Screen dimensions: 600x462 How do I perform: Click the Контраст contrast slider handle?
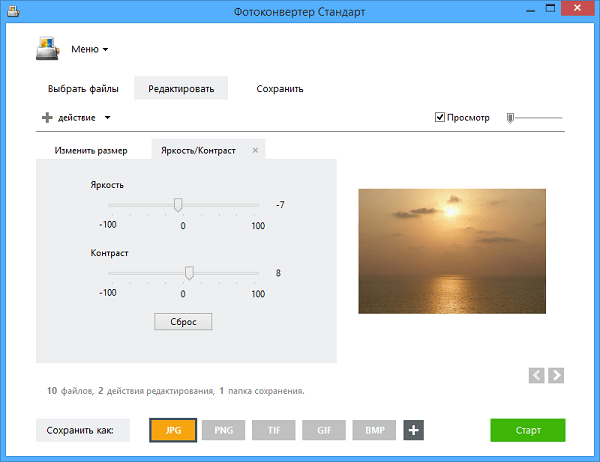point(189,272)
